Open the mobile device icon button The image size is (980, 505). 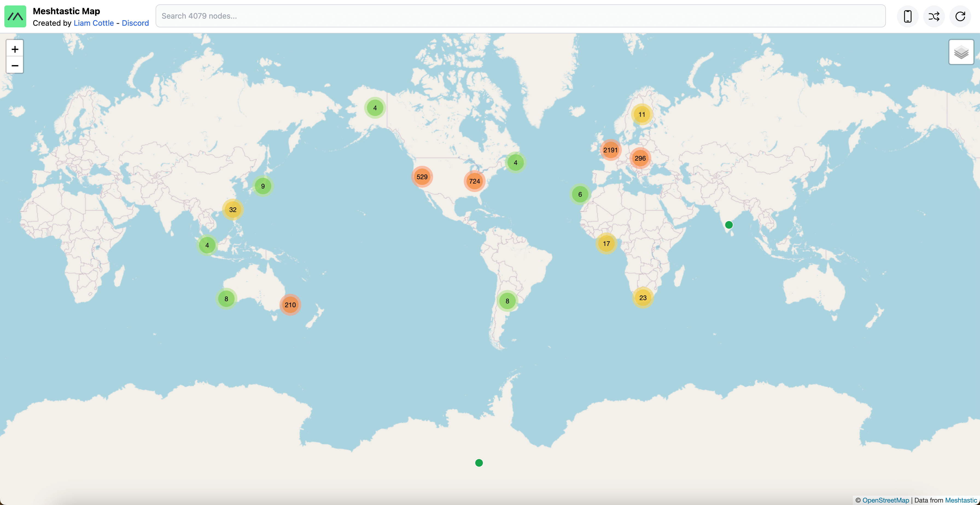click(908, 16)
